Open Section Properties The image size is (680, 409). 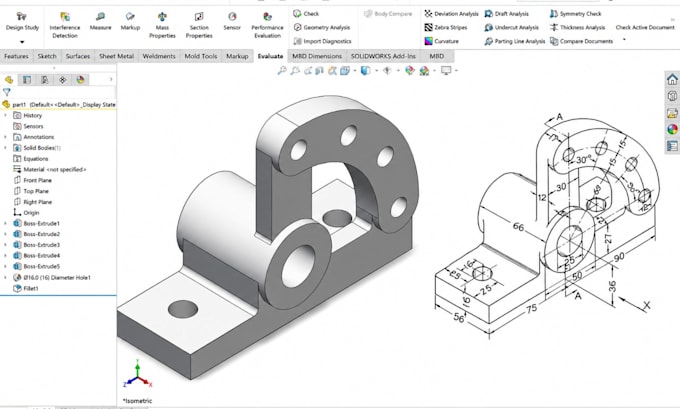199,25
